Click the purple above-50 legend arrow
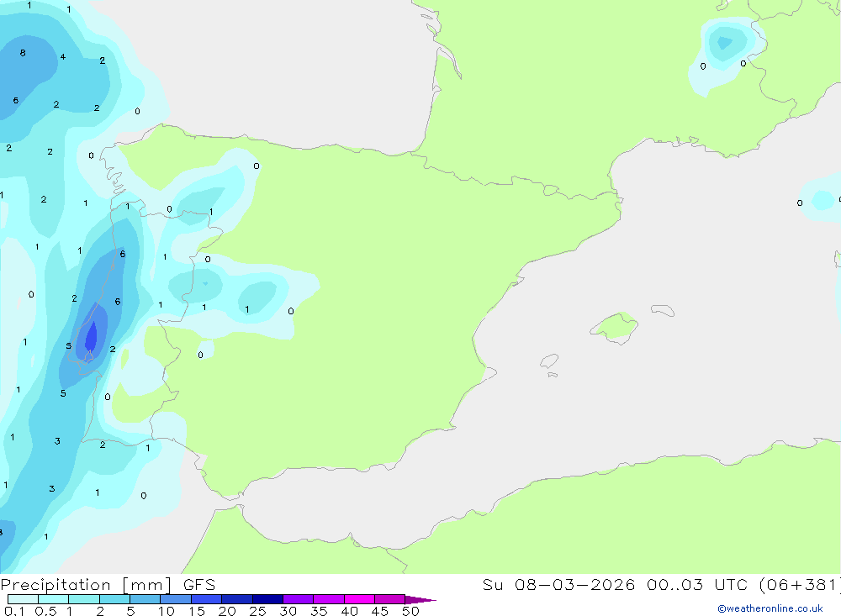Screen dimensions: 841x616 tap(420, 599)
